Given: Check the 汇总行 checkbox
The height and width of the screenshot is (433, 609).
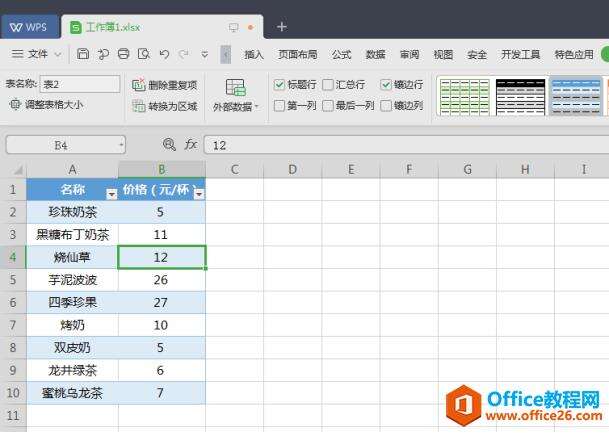Looking at the screenshot, I should [x=328, y=85].
